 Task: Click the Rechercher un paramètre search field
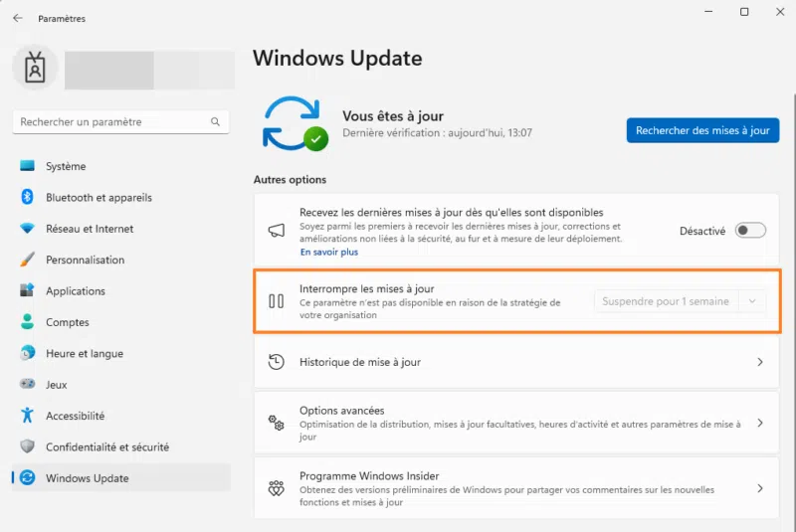[x=109, y=122]
